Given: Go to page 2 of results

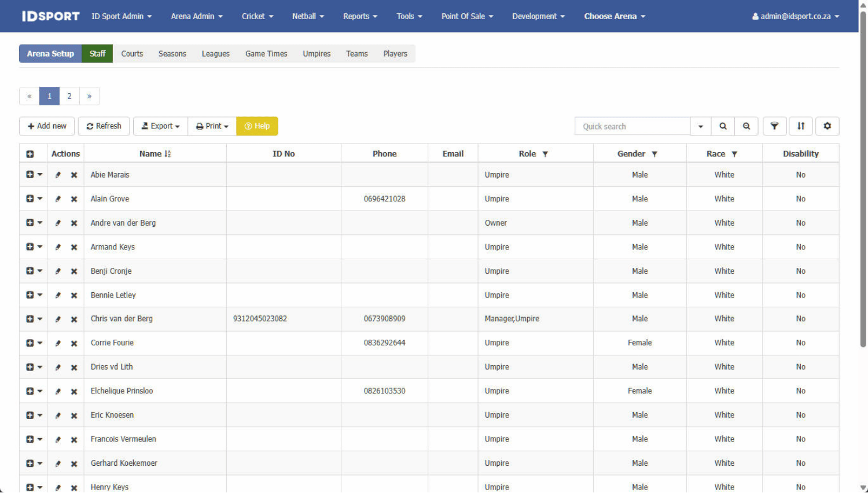Looking at the screenshot, I should 69,96.
